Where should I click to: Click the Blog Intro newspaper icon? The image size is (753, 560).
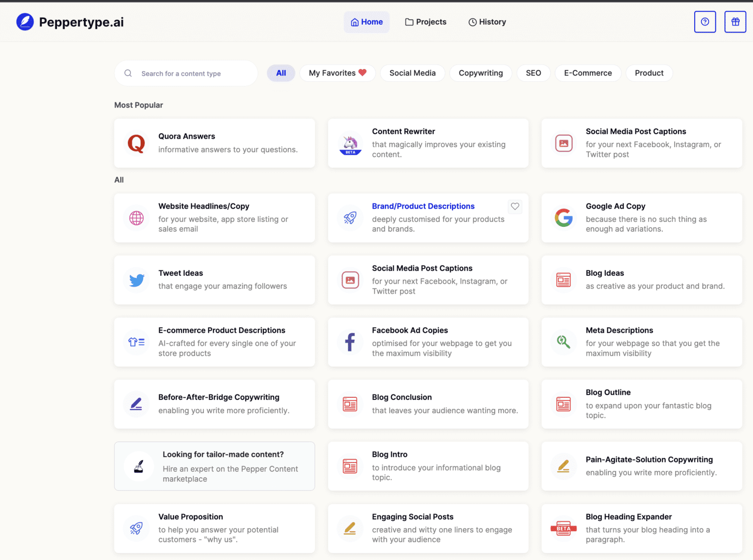point(350,466)
